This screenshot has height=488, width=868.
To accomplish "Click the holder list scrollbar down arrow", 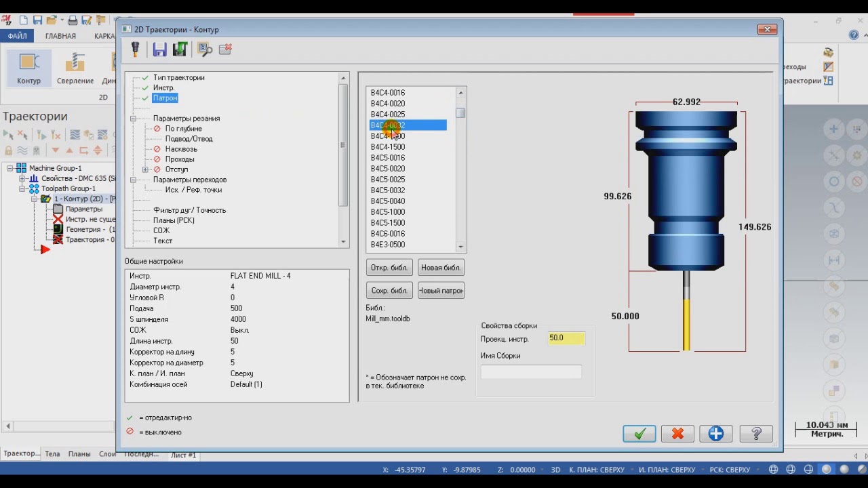I will pyautogui.click(x=461, y=247).
